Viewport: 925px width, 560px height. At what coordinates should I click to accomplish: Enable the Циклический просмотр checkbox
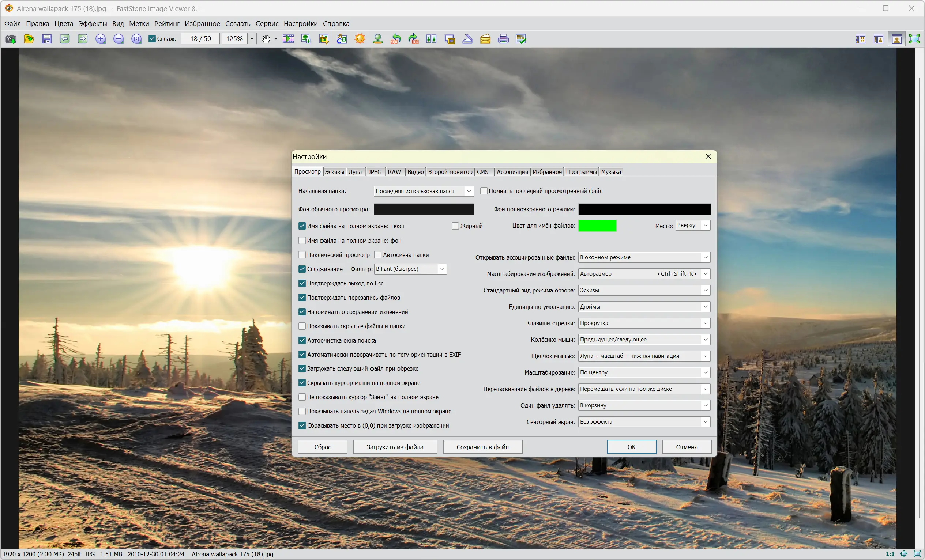[x=302, y=255]
